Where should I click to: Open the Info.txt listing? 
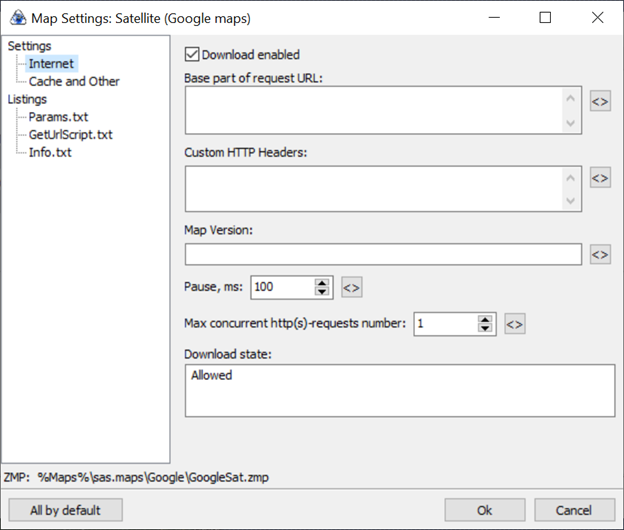coord(50,152)
